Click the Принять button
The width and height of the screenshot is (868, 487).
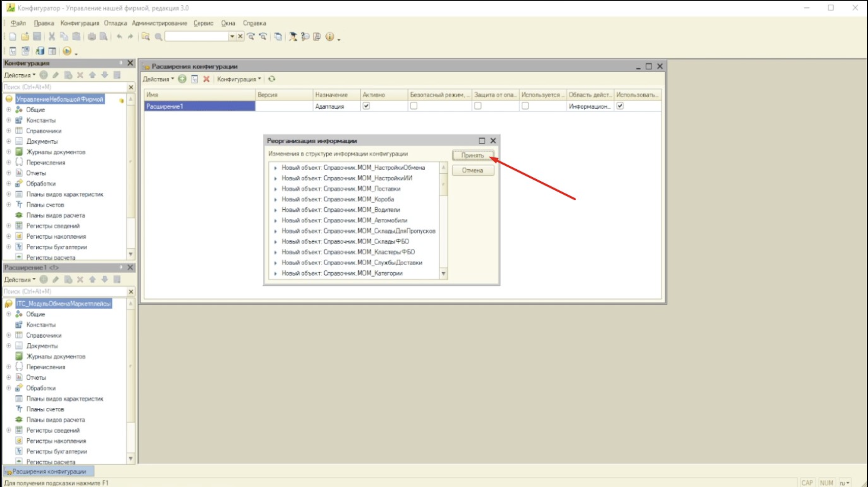(473, 155)
